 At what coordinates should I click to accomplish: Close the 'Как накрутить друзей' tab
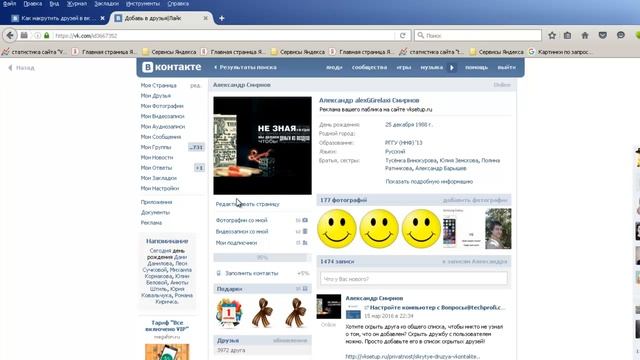(102, 18)
